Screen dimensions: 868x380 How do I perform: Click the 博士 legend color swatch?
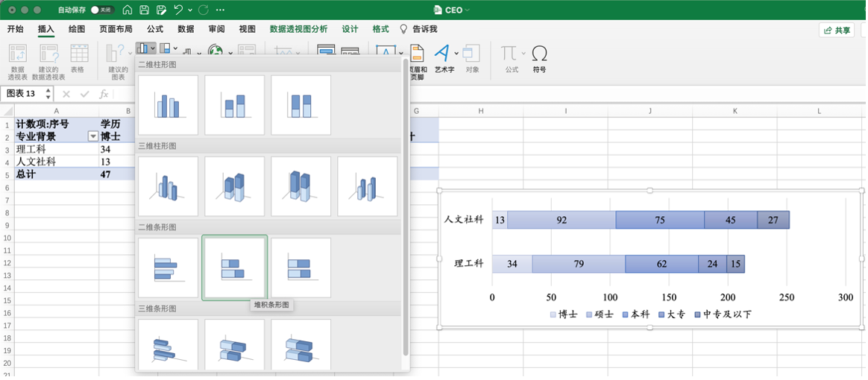click(553, 314)
